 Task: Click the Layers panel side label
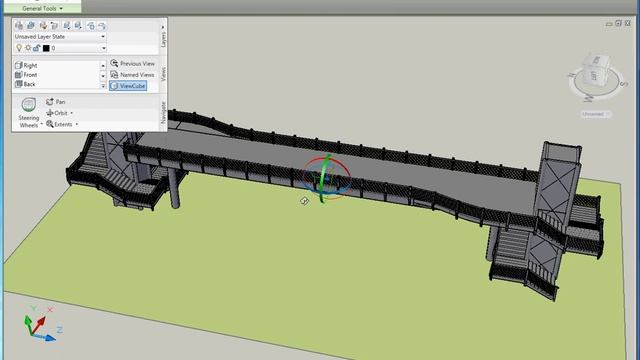click(x=163, y=40)
